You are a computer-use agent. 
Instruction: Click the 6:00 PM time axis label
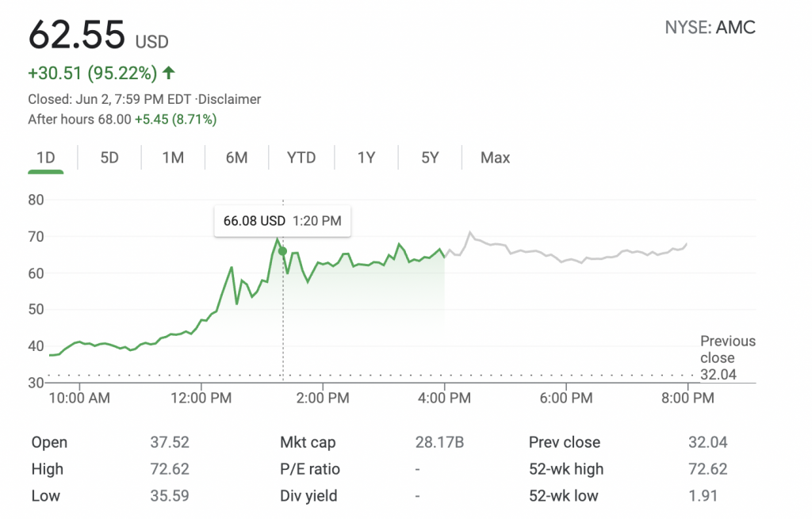(x=566, y=398)
